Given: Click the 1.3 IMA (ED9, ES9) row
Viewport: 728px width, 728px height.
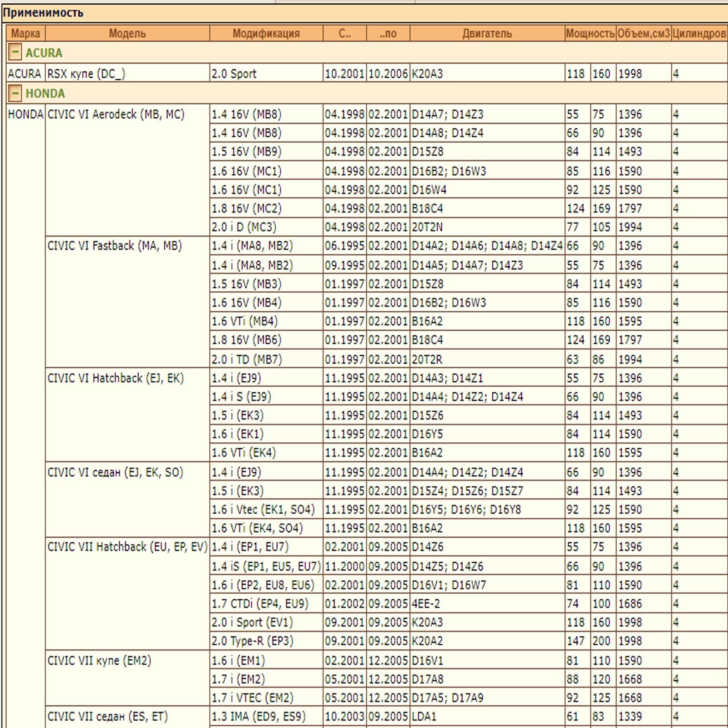Looking at the screenshot, I should tap(258, 717).
